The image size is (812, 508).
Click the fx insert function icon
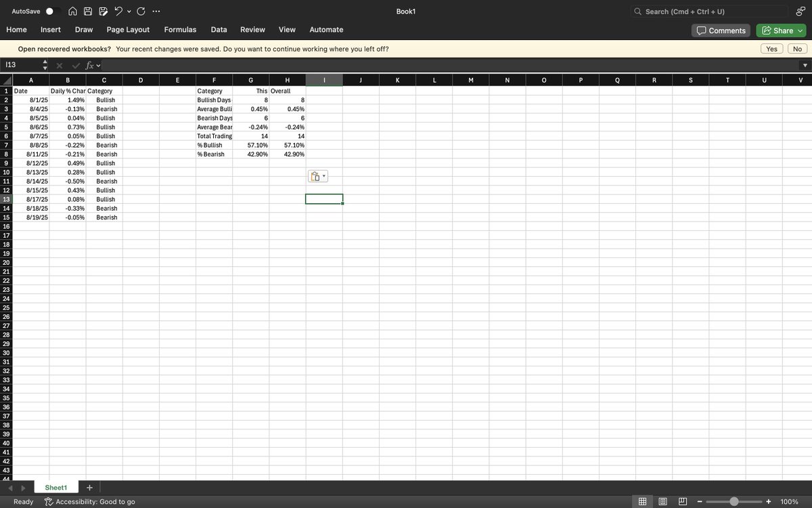89,65
